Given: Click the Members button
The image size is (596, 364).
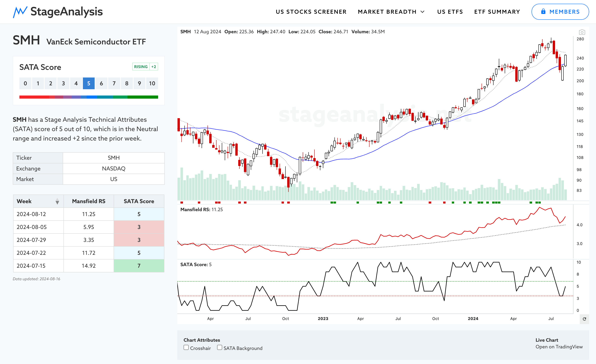Looking at the screenshot, I should [560, 12].
